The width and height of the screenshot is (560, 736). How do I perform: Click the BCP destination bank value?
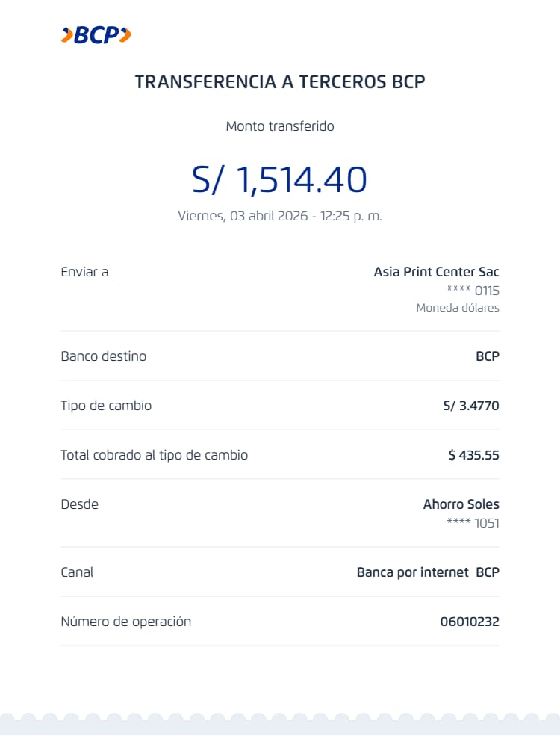coord(488,356)
